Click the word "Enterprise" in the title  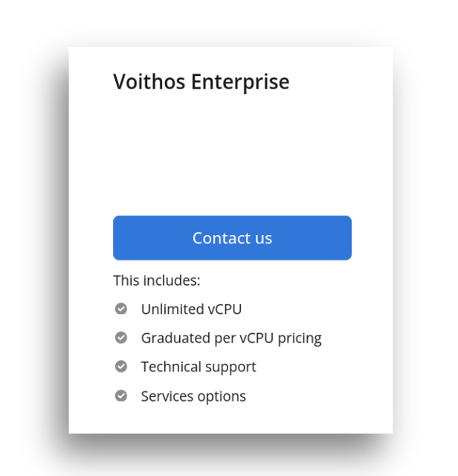(x=240, y=82)
